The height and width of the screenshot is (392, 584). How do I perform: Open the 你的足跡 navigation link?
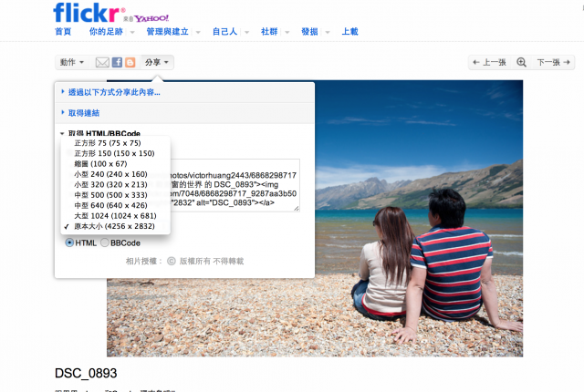coord(106,32)
